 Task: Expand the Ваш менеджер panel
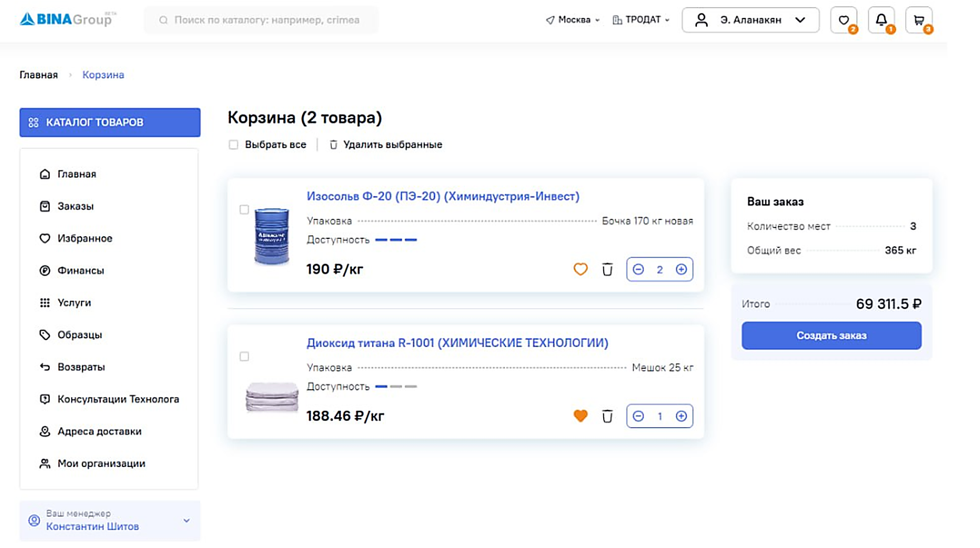[x=110, y=521]
